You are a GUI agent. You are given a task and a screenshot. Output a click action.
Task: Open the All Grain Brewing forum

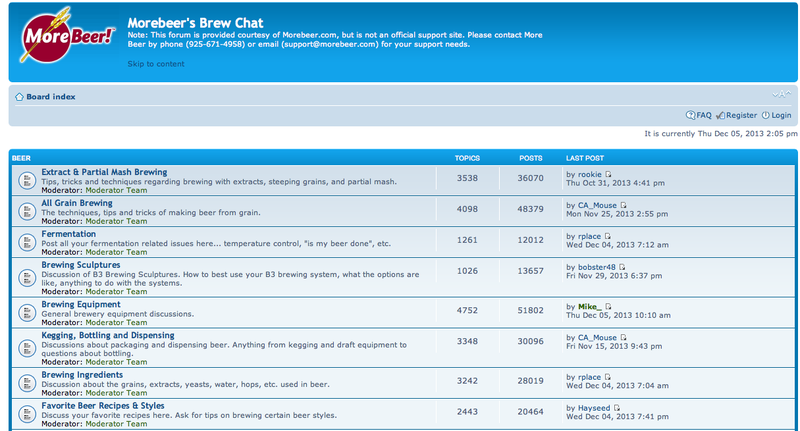pyautogui.click(x=77, y=203)
